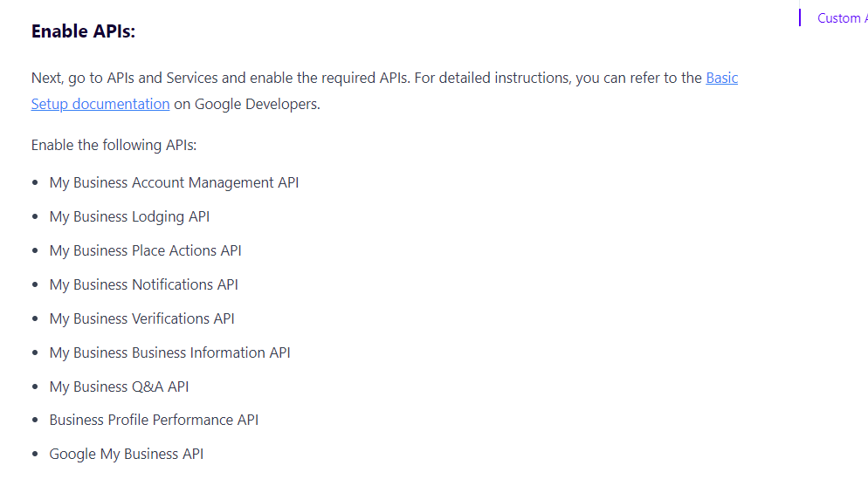Select Business Profile Performance API item
The height and width of the screenshot is (479, 868).
coord(154,420)
